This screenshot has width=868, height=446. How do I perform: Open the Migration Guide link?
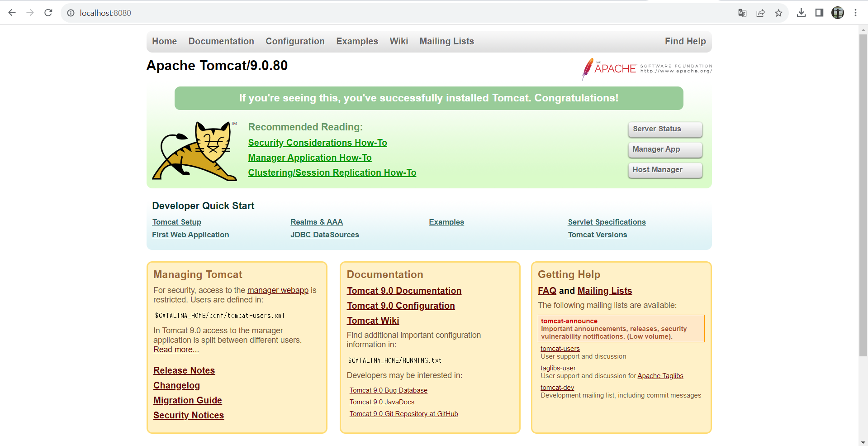point(188,400)
